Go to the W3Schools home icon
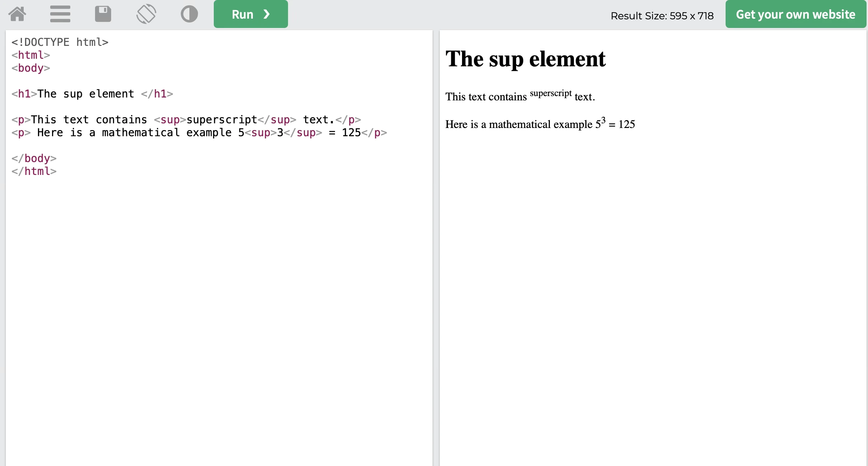Screen dimensions: 868x466 pos(17,14)
